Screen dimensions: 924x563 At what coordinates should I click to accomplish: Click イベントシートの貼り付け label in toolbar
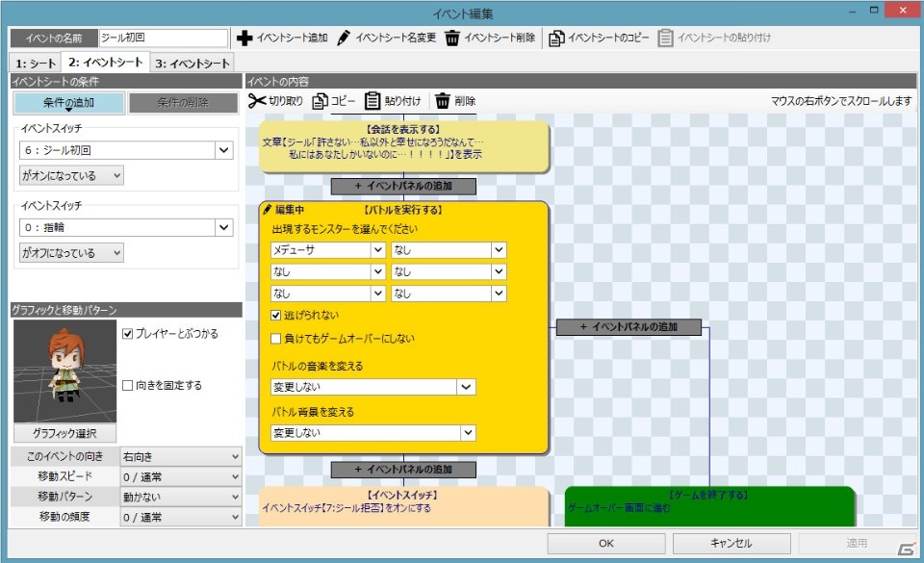coord(724,38)
